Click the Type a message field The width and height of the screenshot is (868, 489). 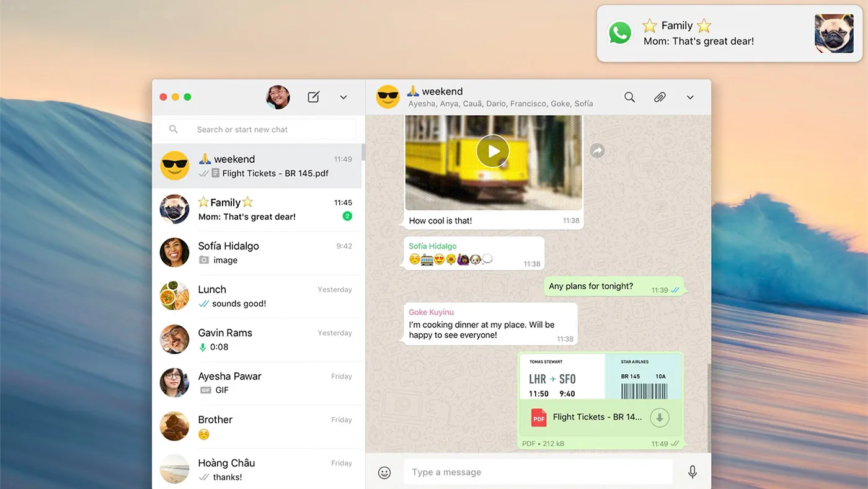tap(538, 472)
